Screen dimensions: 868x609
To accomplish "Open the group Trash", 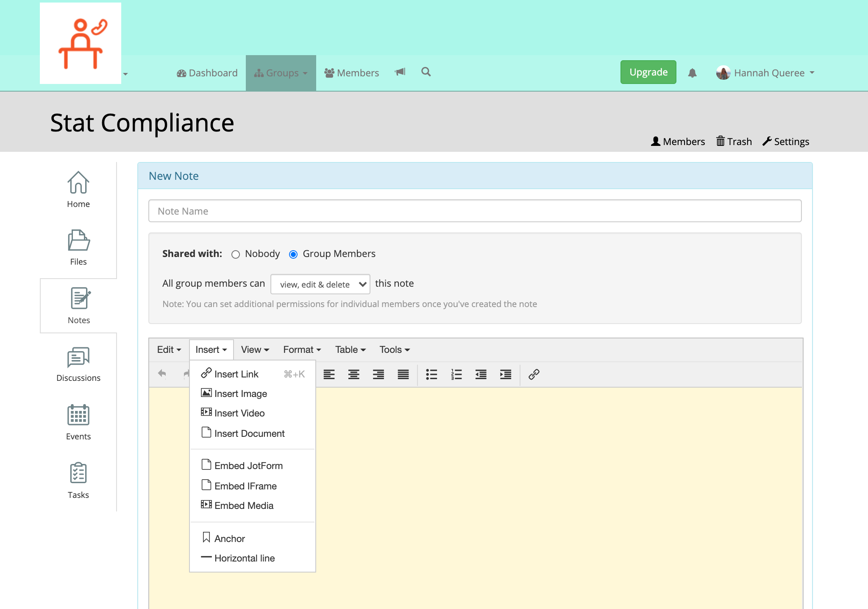I will 734,142.
